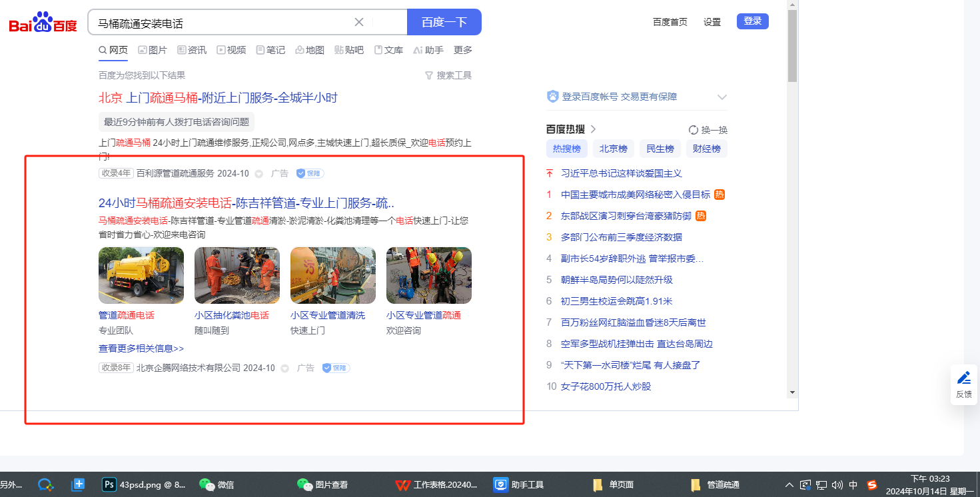Open hot item 多部门公布前三季度经济数据

tap(622, 237)
